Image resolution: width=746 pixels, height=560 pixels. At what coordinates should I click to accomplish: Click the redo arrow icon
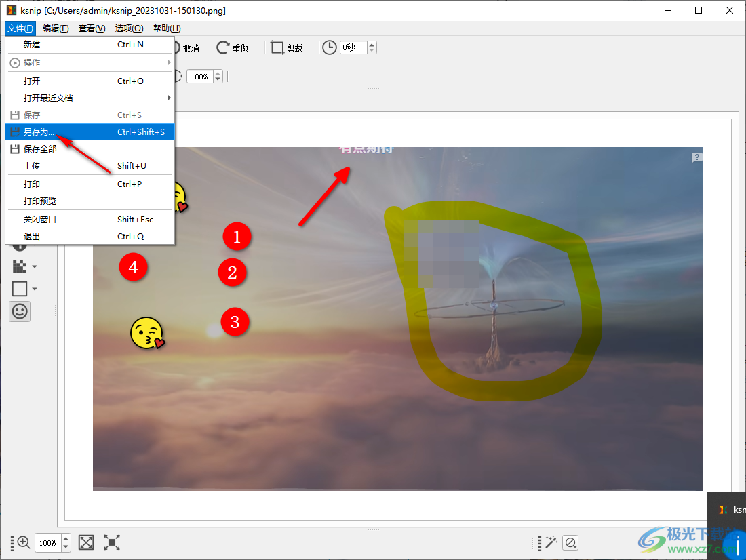(x=232, y=48)
